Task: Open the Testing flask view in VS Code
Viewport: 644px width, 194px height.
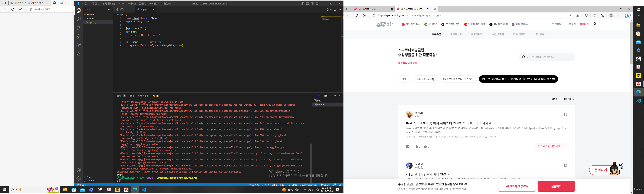Action: tap(79, 54)
